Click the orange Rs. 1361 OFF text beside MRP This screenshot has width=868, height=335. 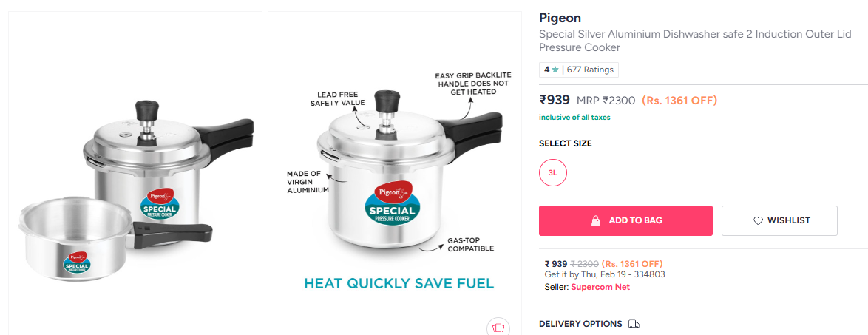679,101
